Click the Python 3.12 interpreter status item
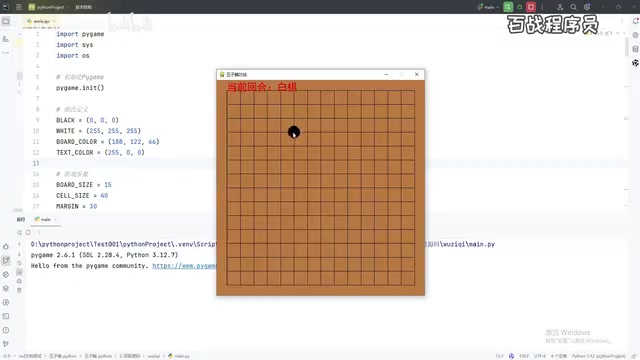This screenshot has height=360, width=640. point(598,356)
